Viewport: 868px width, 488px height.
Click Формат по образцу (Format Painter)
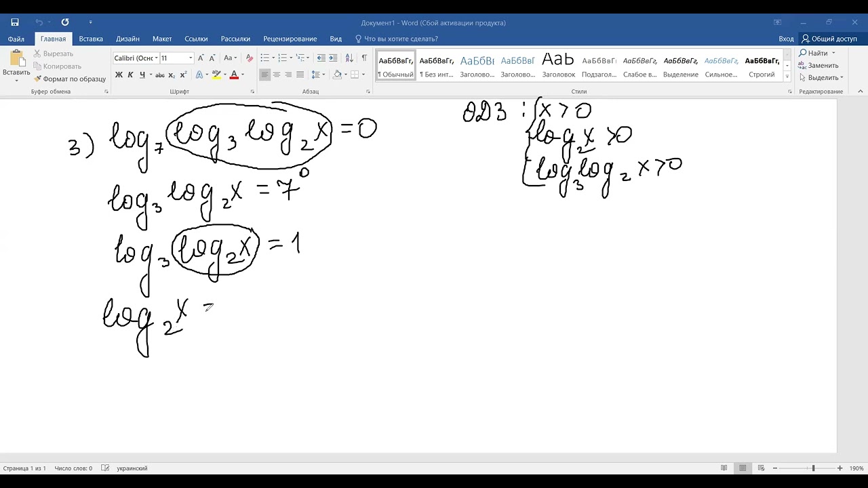(x=70, y=79)
